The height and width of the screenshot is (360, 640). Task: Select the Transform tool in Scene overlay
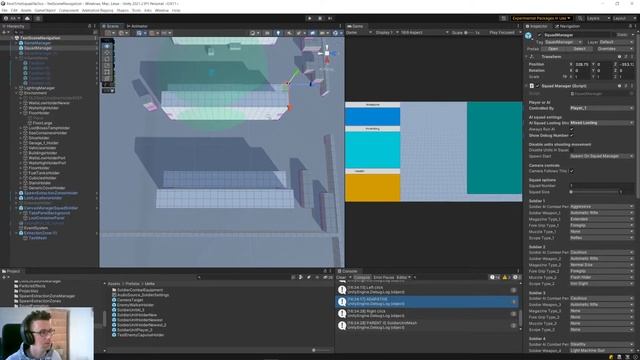pos(107,79)
